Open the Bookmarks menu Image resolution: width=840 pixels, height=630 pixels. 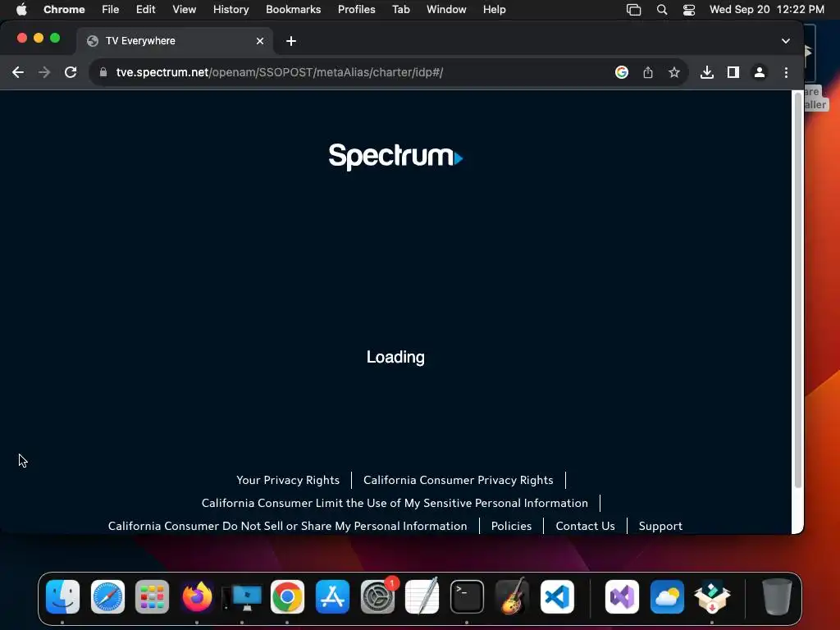[293, 9]
